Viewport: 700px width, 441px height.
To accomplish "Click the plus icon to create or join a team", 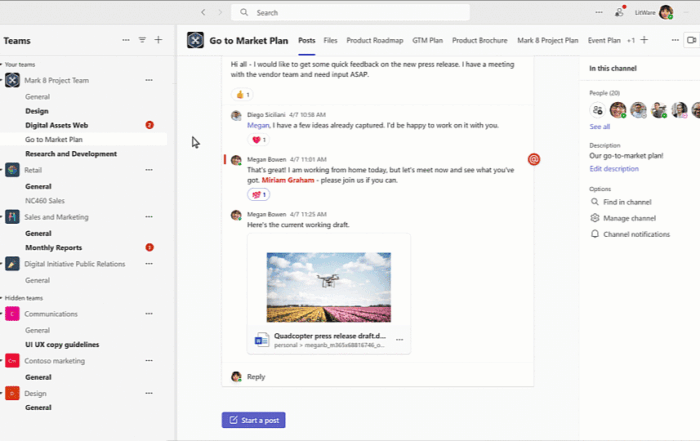I will pos(158,40).
